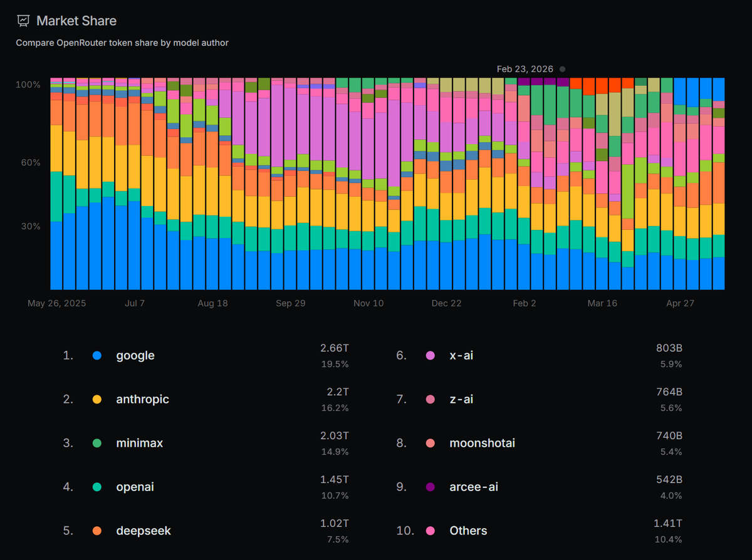Click z-ai's 764B token value

tap(670, 391)
